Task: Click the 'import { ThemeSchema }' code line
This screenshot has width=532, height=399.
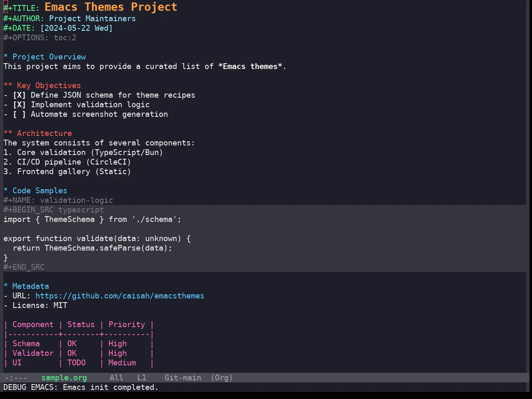Action: pos(92,219)
